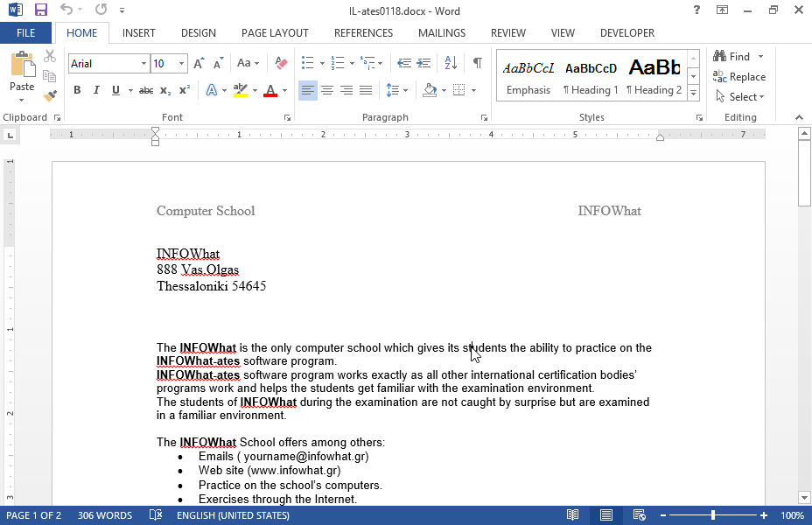
Task: Click the Clear All Formatting eraser icon
Action: (x=281, y=63)
